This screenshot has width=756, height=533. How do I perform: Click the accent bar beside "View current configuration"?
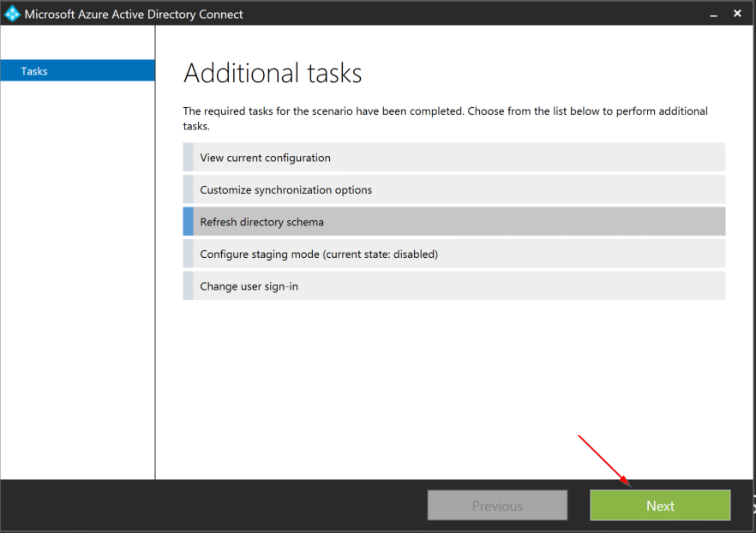click(x=186, y=157)
